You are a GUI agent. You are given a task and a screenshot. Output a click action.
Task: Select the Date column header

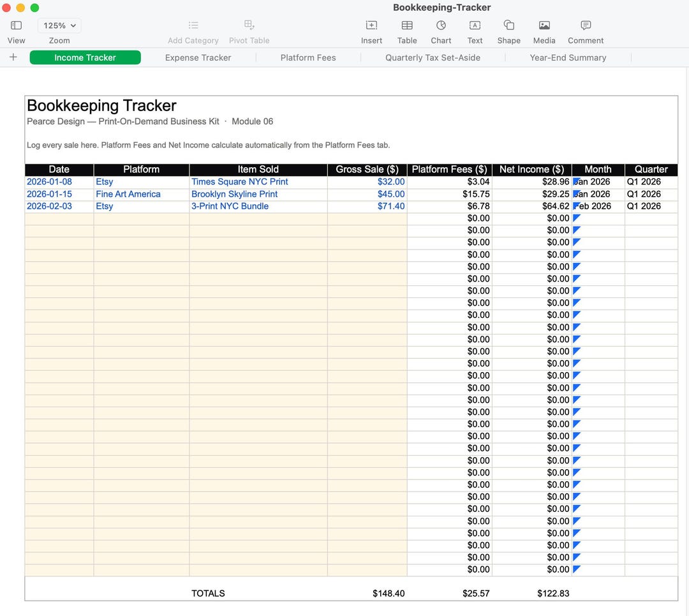59,170
